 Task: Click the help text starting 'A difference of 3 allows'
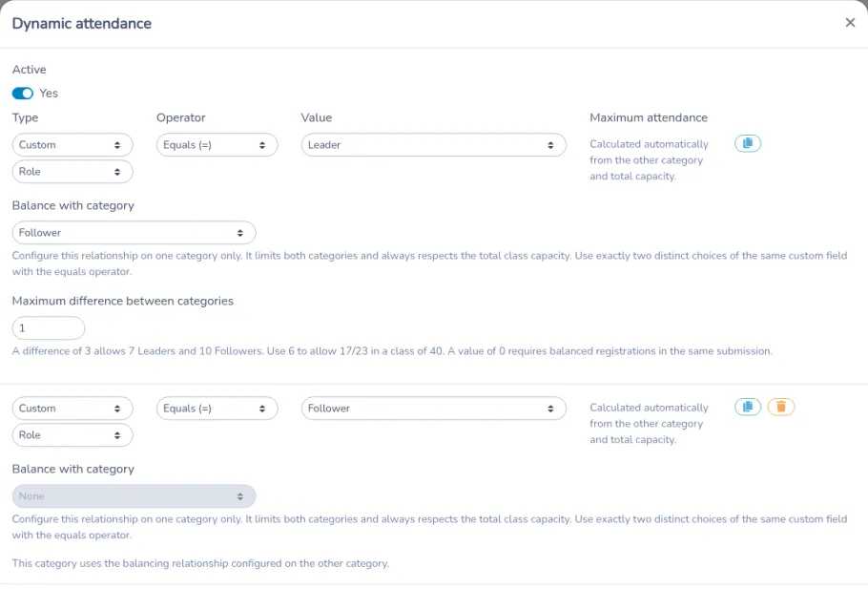(392, 350)
